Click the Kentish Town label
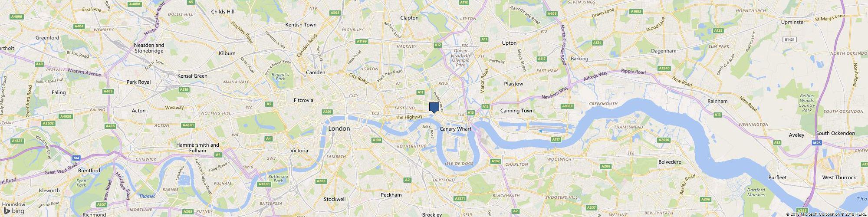Screen dimensions: 868x217 (301, 25)
